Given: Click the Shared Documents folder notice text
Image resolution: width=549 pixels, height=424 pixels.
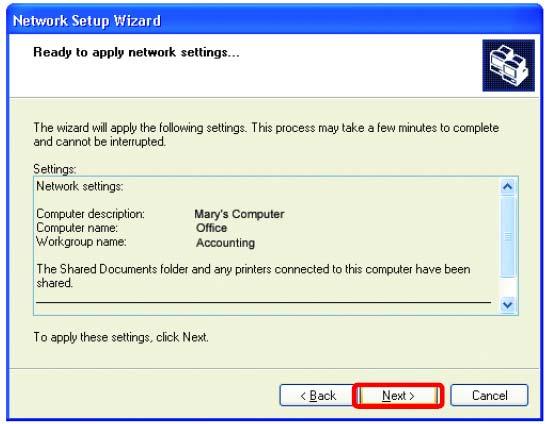Looking at the screenshot, I should click(253, 276).
